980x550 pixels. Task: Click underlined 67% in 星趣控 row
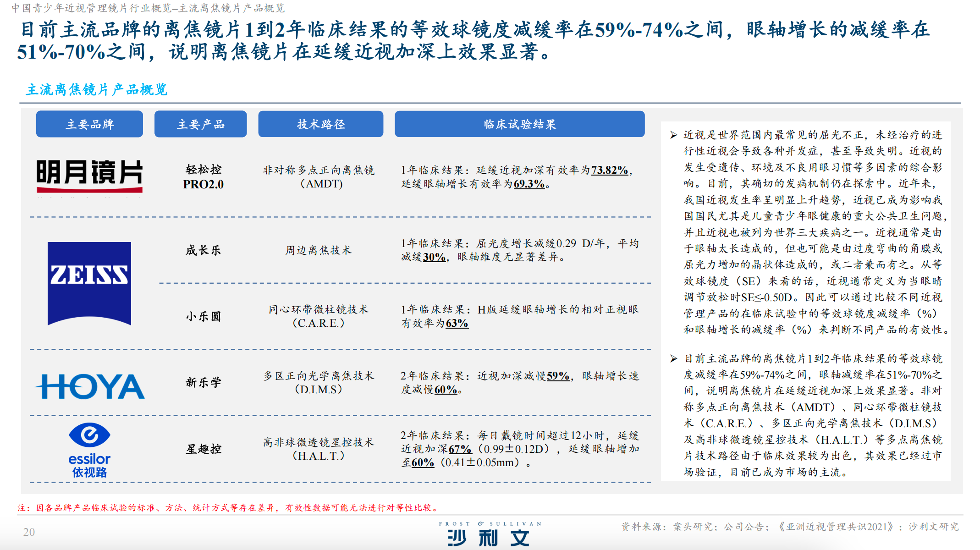click(x=460, y=449)
